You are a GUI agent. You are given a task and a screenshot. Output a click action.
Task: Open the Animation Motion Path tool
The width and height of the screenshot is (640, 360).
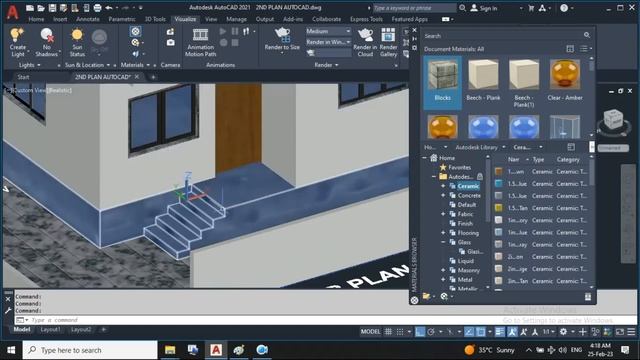pyautogui.click(x=200, y=42)
